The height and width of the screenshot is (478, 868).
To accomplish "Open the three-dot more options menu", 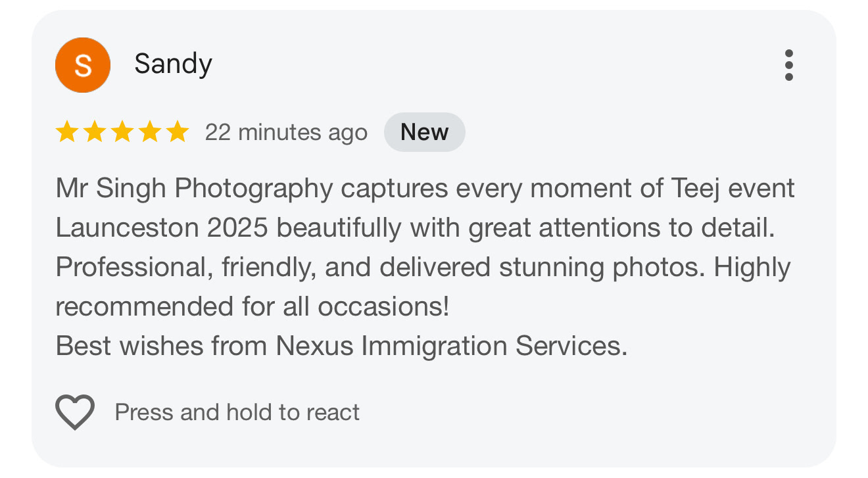I will click(788, 65).
